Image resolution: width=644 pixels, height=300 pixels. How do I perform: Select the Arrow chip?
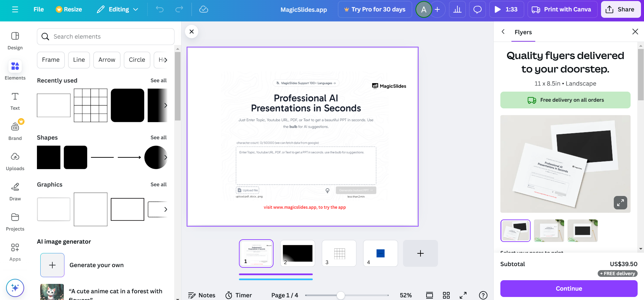point(107,60)
